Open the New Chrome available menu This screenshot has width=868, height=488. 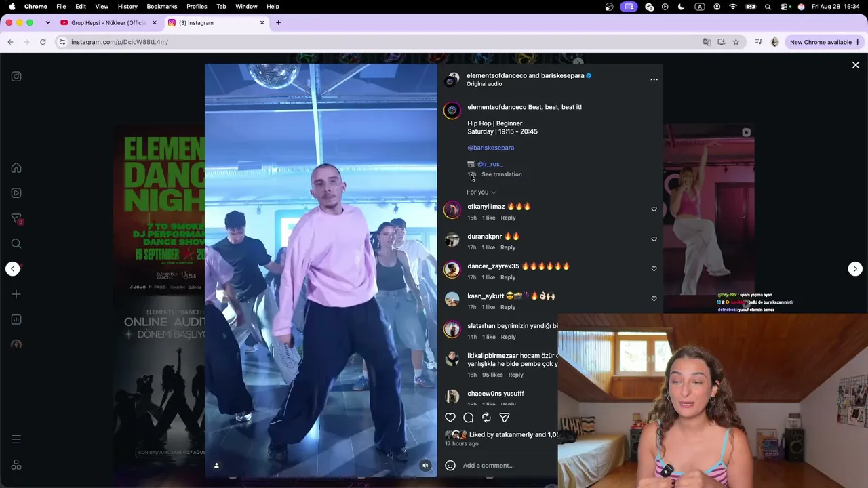[x=825, y=42]
